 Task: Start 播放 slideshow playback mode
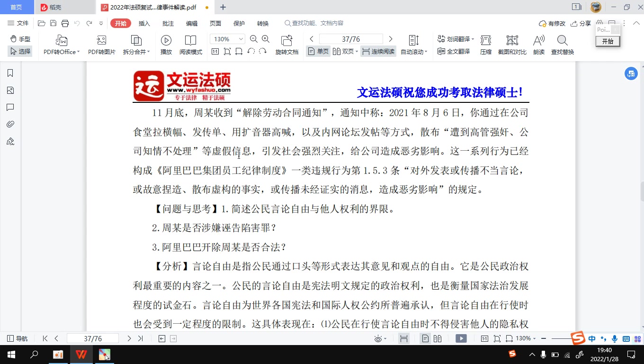pyautogui.click(x=166, y=45)
